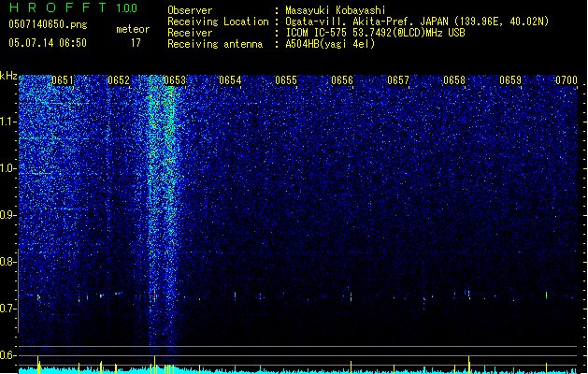Click the 1.0 kHz axis tick label
This screenshot has height=374, width=588.
(7, 168)
